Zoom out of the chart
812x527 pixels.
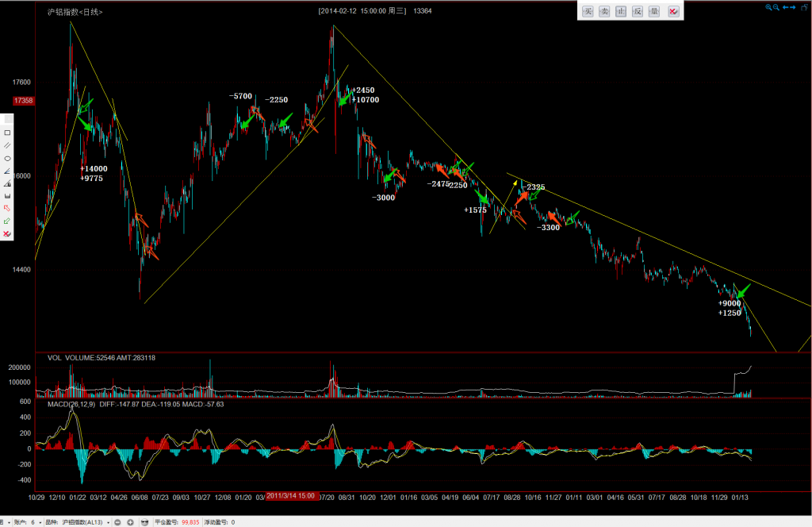[777, 7]
